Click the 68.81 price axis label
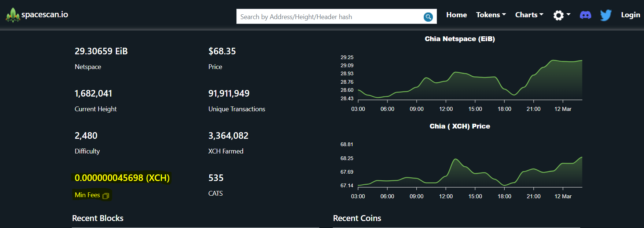644x228 pixels. (x=347, y=144)
